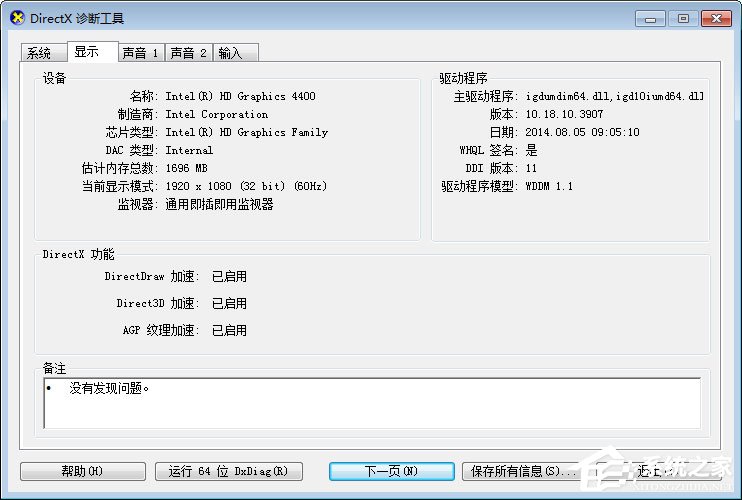
Task: Click memory value 1696 MB
Action: [186, 168]
